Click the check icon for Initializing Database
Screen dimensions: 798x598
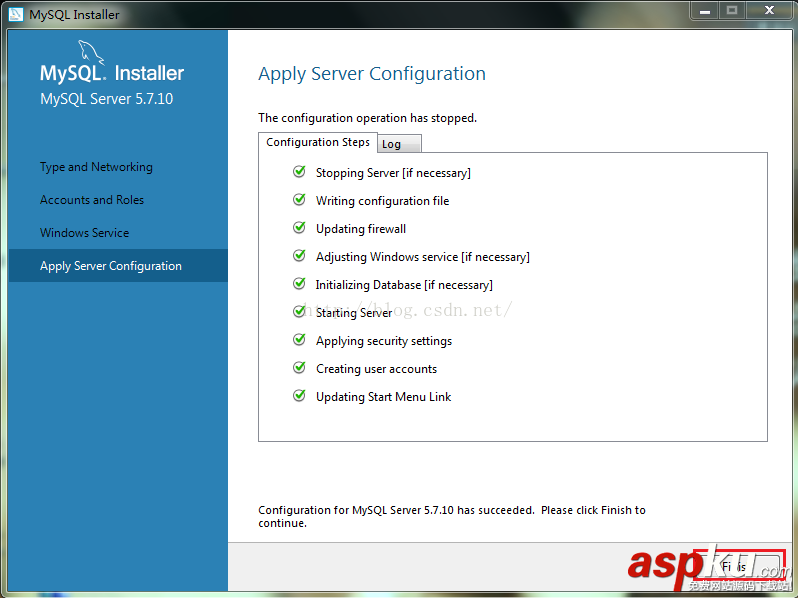coord(299,284)
